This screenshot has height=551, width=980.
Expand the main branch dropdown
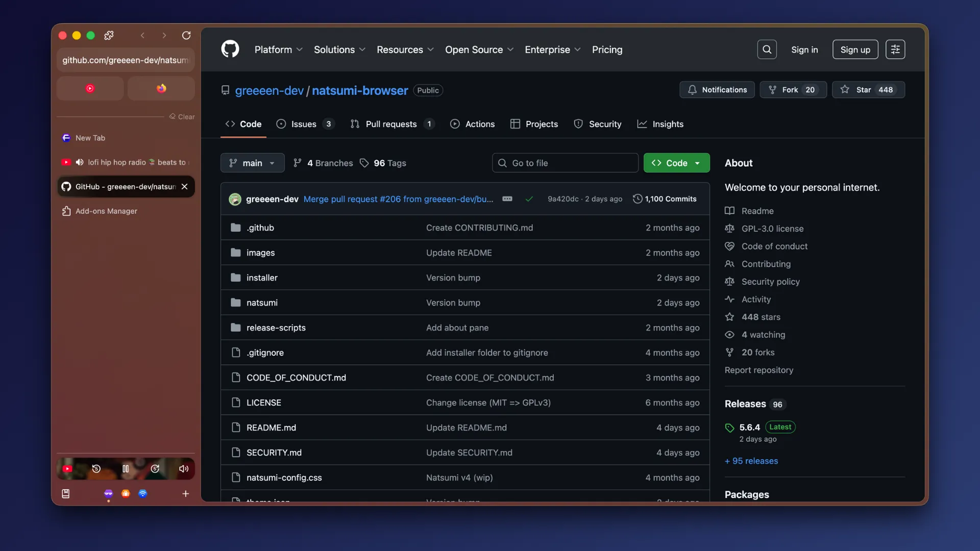click(252, 163)
